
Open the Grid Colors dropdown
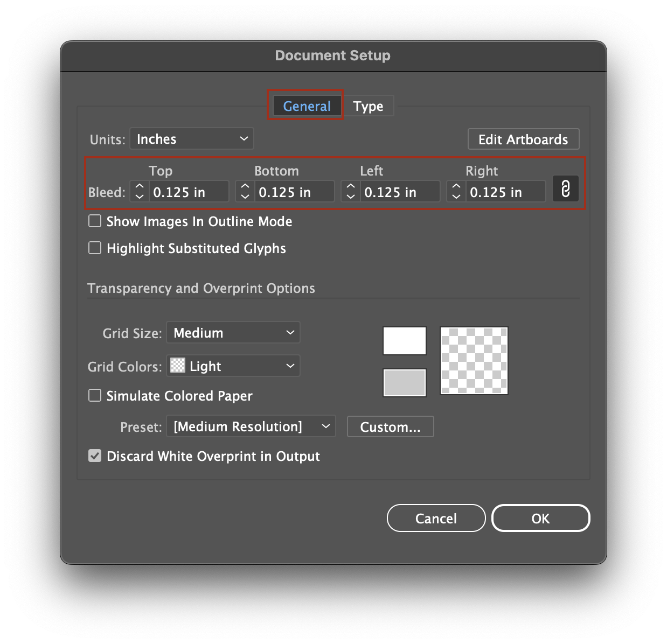233,366
